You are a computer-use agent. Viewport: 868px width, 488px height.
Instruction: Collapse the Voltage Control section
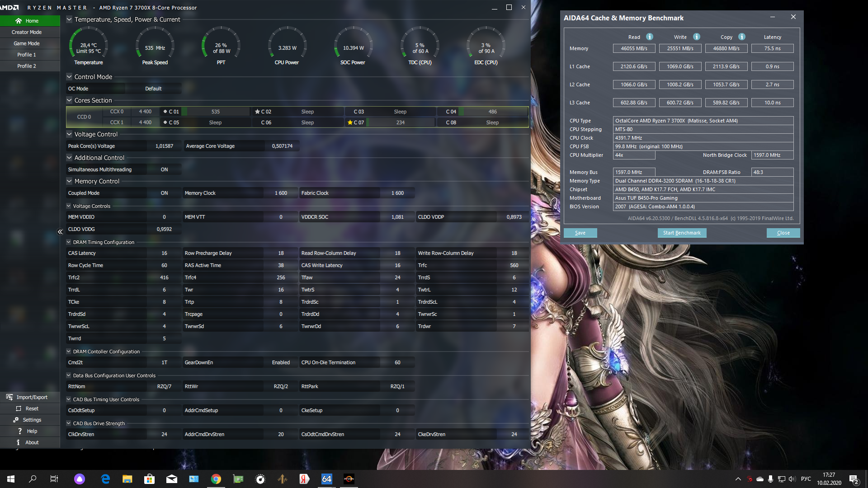(x=69, y=134)
